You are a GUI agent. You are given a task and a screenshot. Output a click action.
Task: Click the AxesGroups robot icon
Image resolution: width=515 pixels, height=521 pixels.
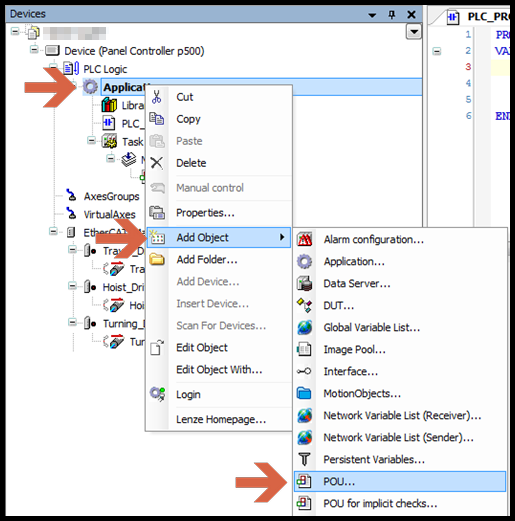pos(71,195)
